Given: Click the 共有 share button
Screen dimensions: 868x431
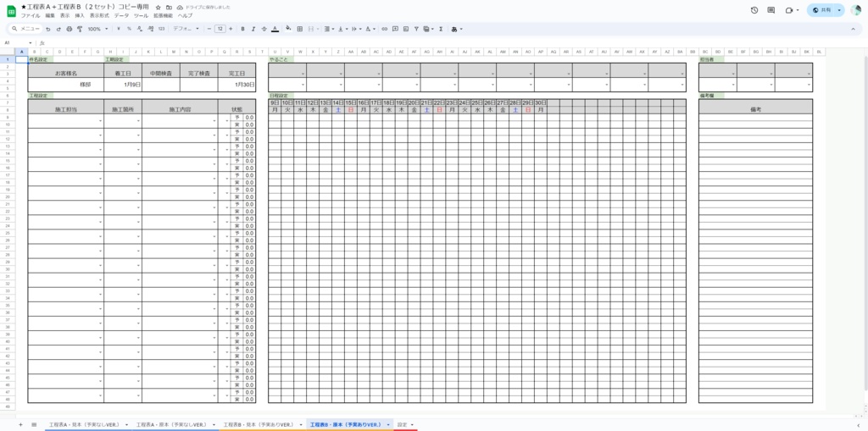Looking at the screenshot, I should click(821, 10).
